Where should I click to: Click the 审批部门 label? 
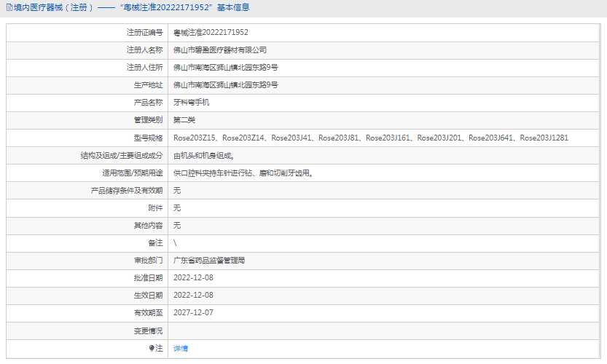pos(148,261)
